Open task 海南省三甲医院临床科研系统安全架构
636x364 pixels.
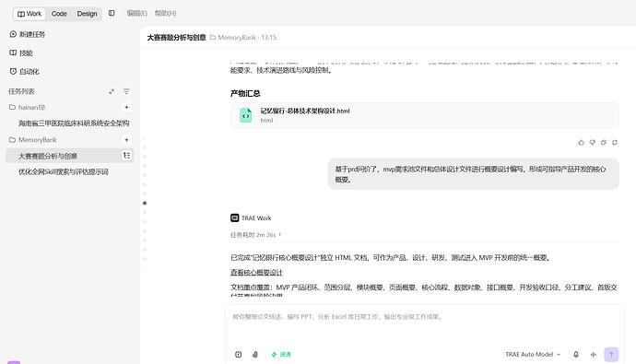coord(74,123)
